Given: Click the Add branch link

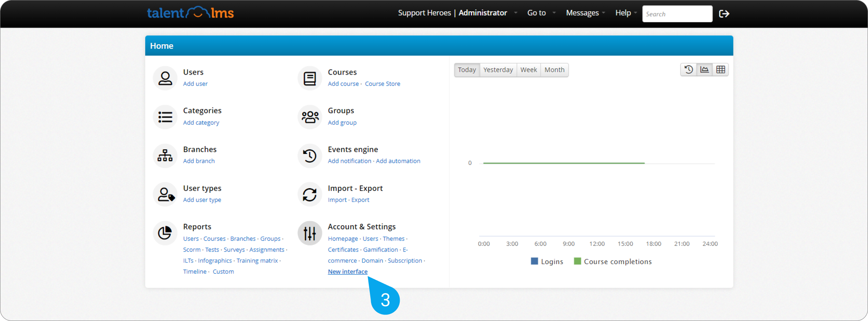Looking at the screenshot, I should point(199,161).
